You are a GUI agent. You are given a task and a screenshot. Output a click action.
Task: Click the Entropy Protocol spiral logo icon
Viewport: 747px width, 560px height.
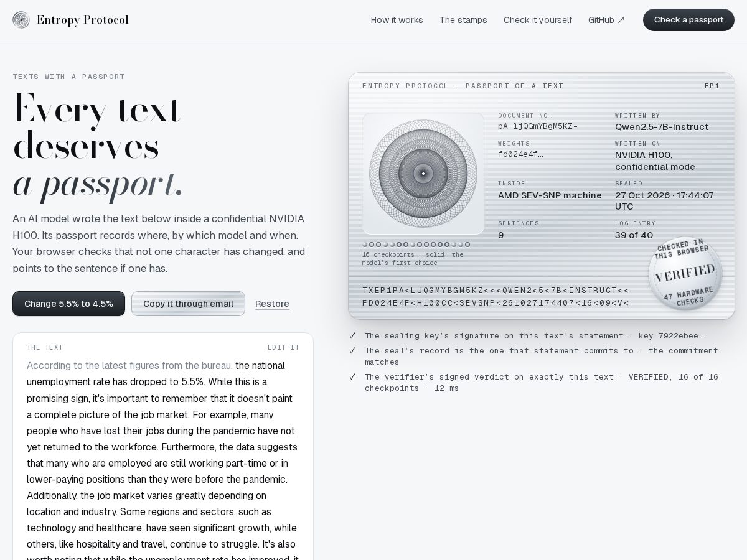(21, 20)
